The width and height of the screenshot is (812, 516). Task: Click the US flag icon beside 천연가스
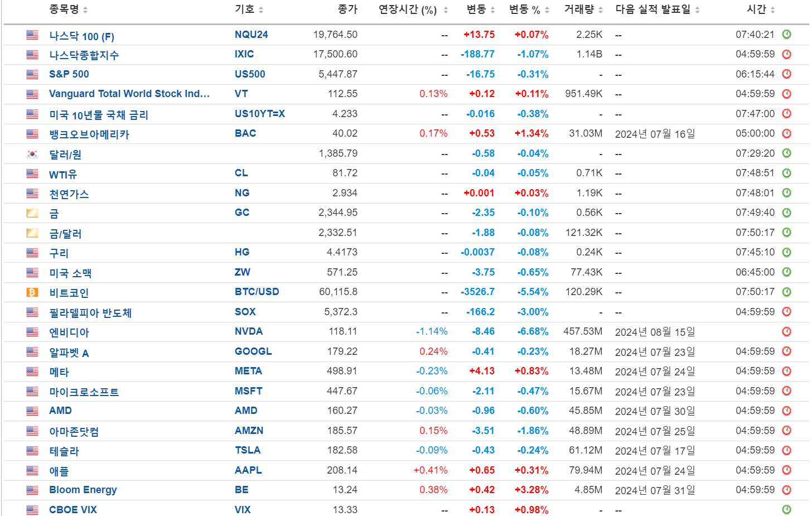tap(32, 194)
